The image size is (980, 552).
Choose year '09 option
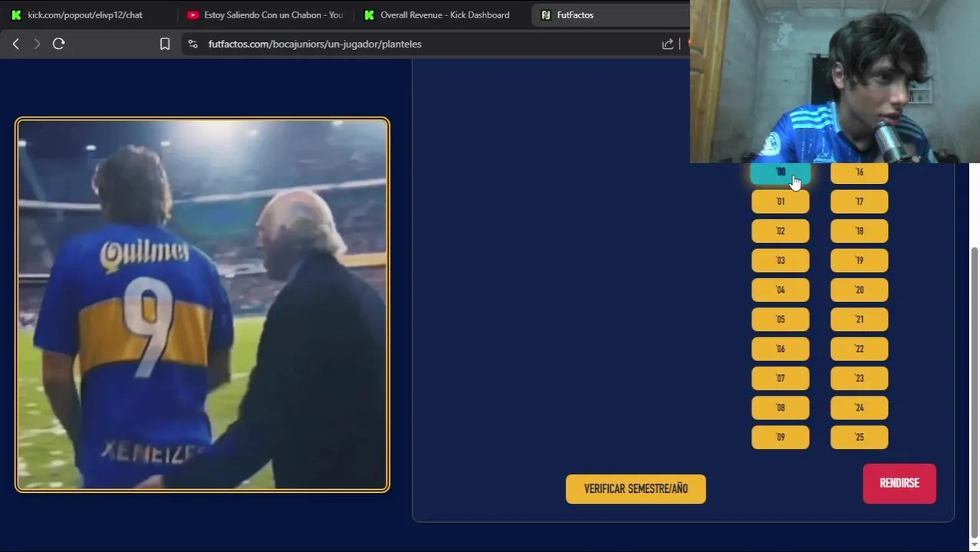pyautogui.click(x=780, y=437)
